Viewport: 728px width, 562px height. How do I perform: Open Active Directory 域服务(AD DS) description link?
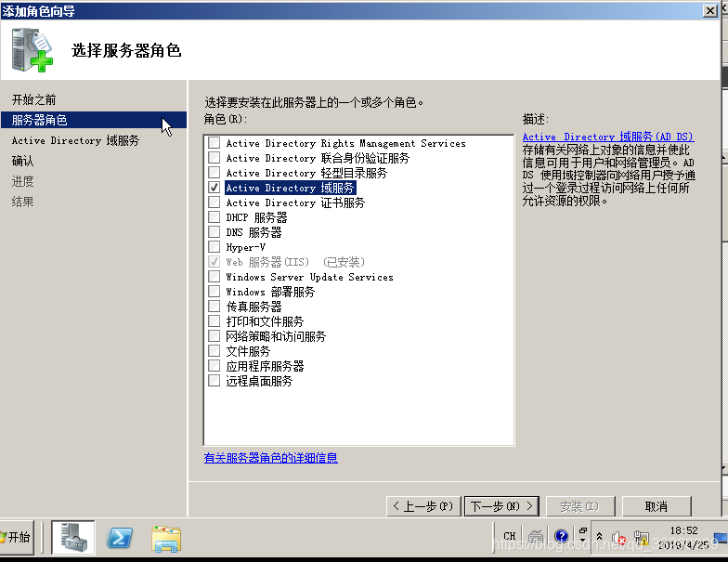pos(607,137)
